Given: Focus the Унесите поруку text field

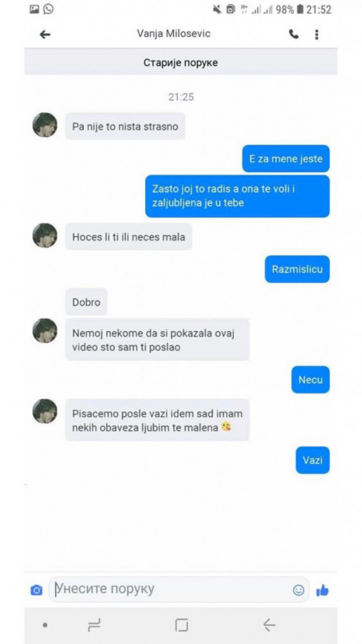Looking at the screenshot, I should (x=173, y=589).
